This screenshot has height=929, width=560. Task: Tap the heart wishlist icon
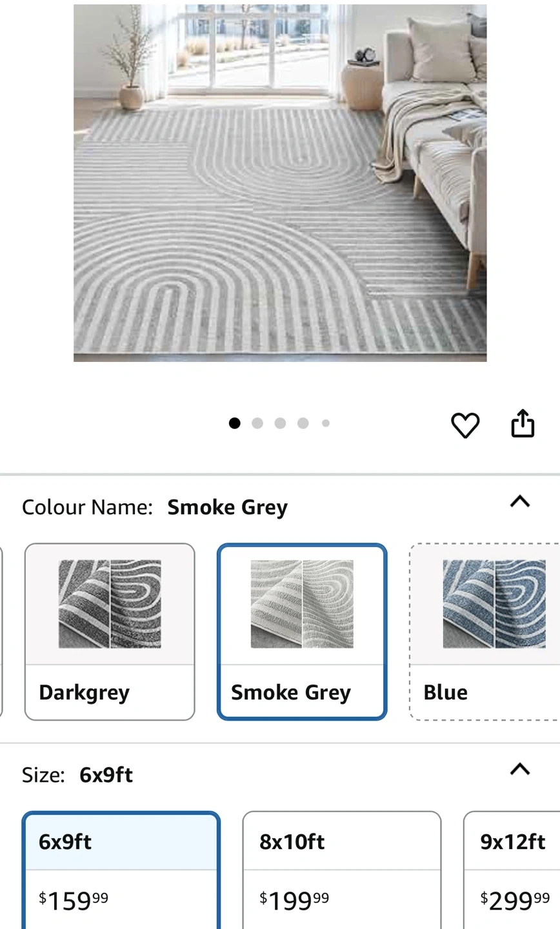point(465,425)
